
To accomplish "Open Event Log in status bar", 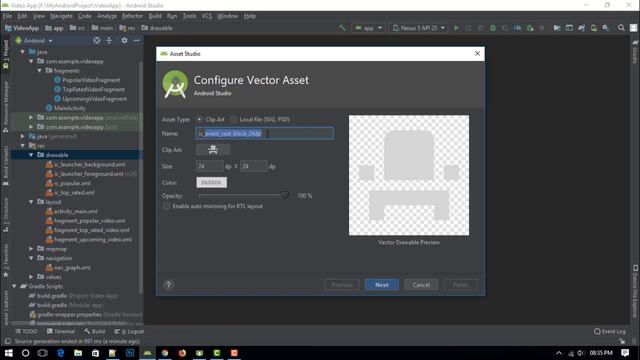I will [610, 331].
